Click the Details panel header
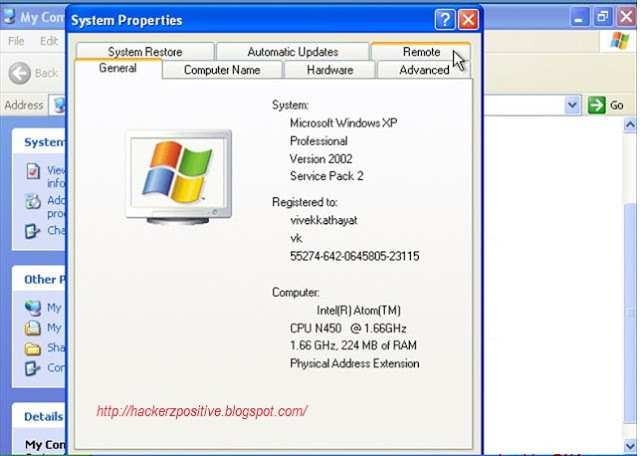Screen dimensions: 640x456 (39, 416)
